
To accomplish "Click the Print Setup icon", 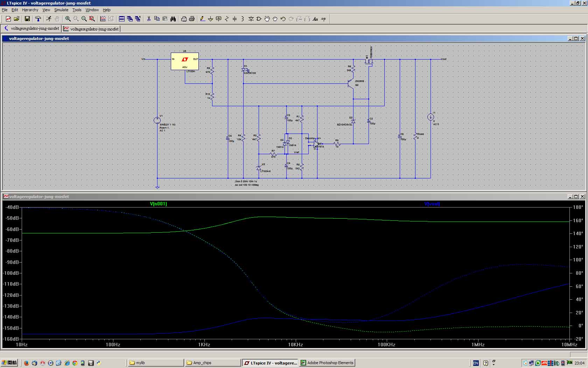I will coord(184,19).
